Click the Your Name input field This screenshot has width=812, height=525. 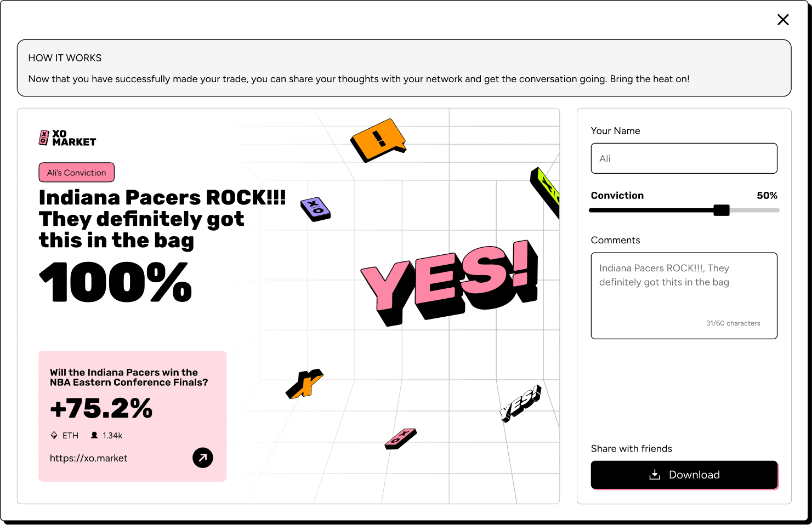point(684,158)
